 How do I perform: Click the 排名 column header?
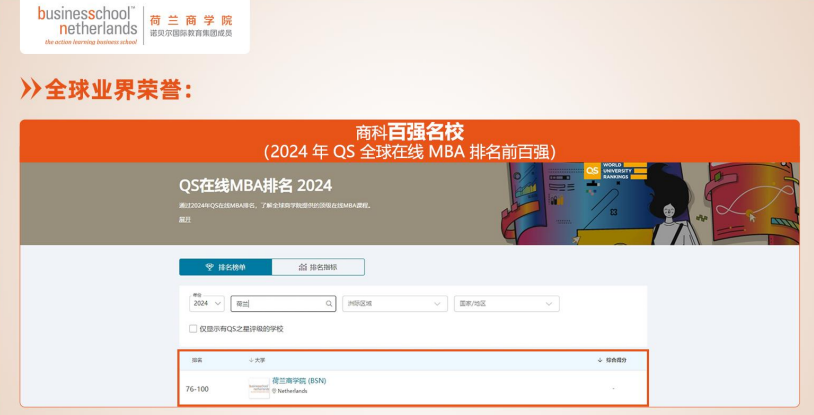point(197,360)
